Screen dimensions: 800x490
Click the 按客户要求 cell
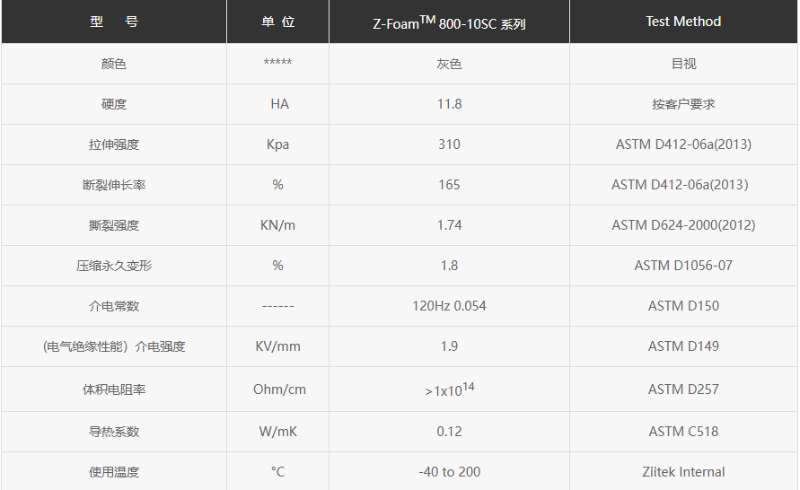click(x=683, y=104)
